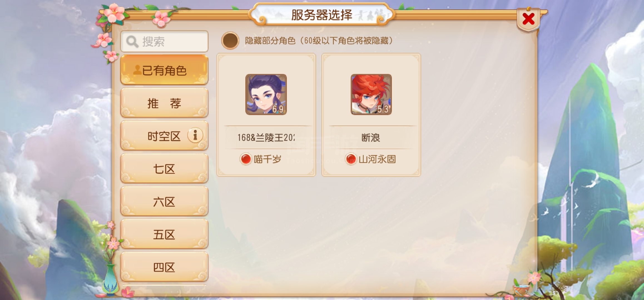
Task: Select the purple-haired level 69 character avatar
Action: click(266, 94)
